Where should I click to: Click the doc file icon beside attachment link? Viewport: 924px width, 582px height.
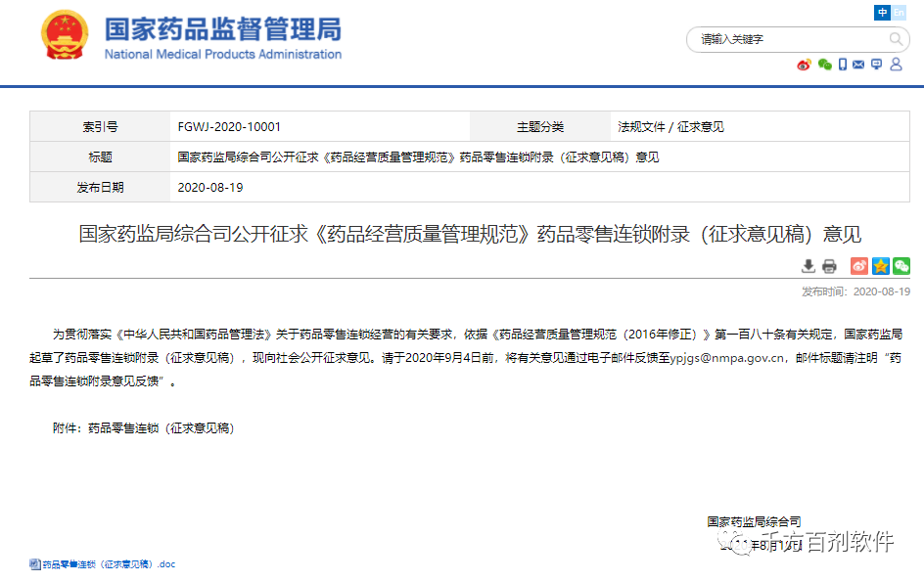coord(35,564)
